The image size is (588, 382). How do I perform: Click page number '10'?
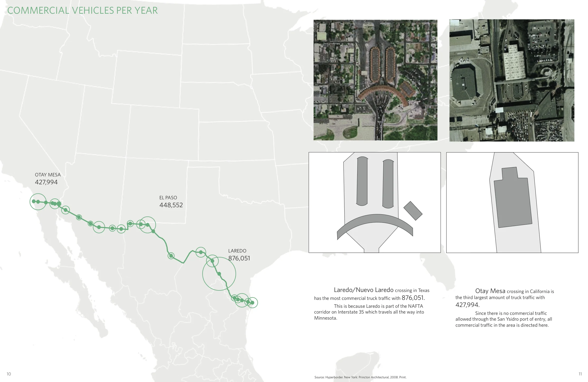tap(9, 374)
